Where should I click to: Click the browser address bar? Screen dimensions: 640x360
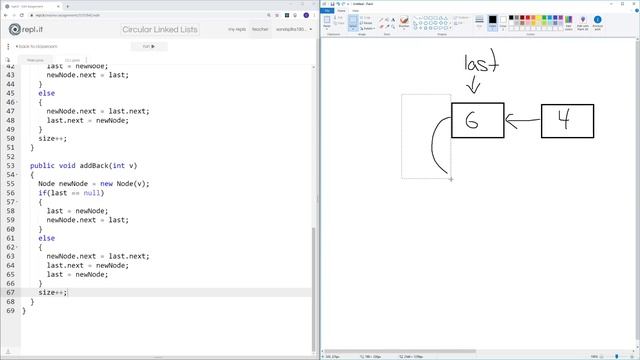pos(147,15)
